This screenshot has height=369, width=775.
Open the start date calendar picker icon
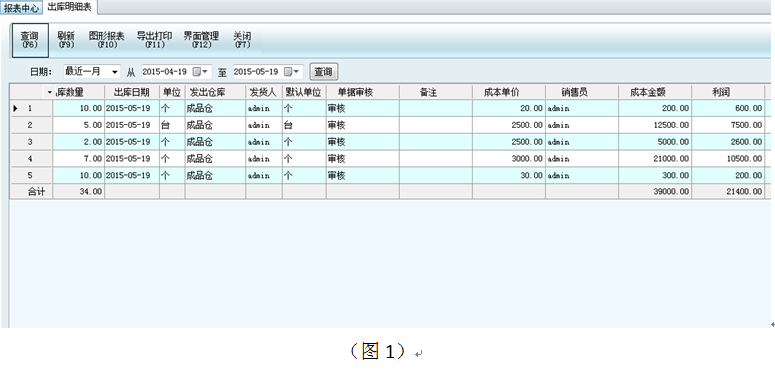(x=200, y=72)
